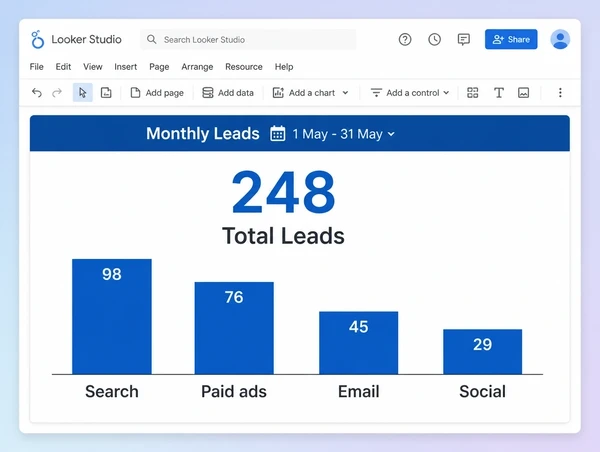The height and width of the screenshot is (452, 600).
Task: Select the Paid ads bar labeled 76
Action: (234, 328)
